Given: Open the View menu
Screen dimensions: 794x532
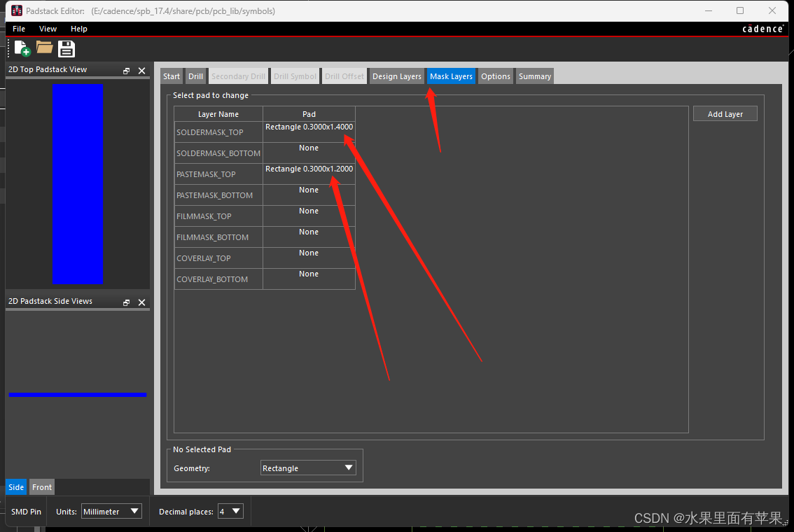Looking at the screenshot, I should [x=48, y=29].
